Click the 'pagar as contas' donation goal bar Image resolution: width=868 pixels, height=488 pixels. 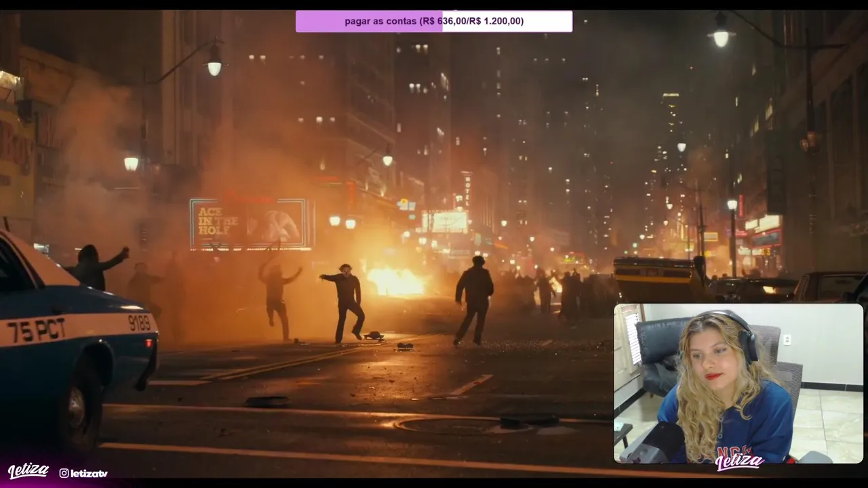pos(434,21)
